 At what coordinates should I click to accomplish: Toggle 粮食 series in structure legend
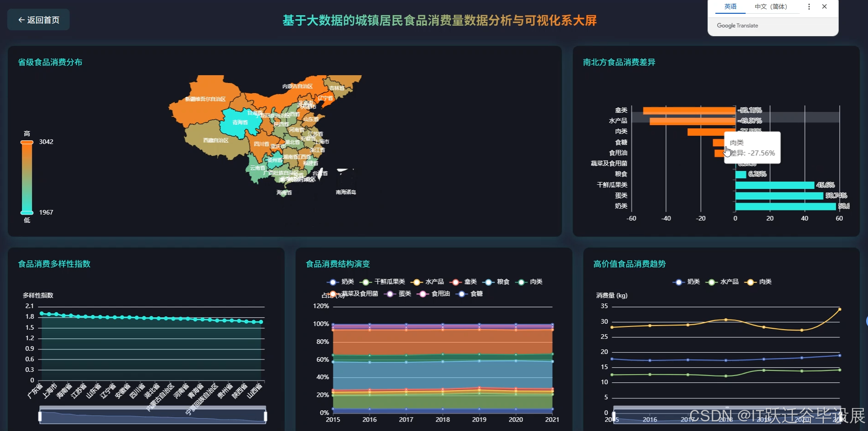(x=496, y=282)
